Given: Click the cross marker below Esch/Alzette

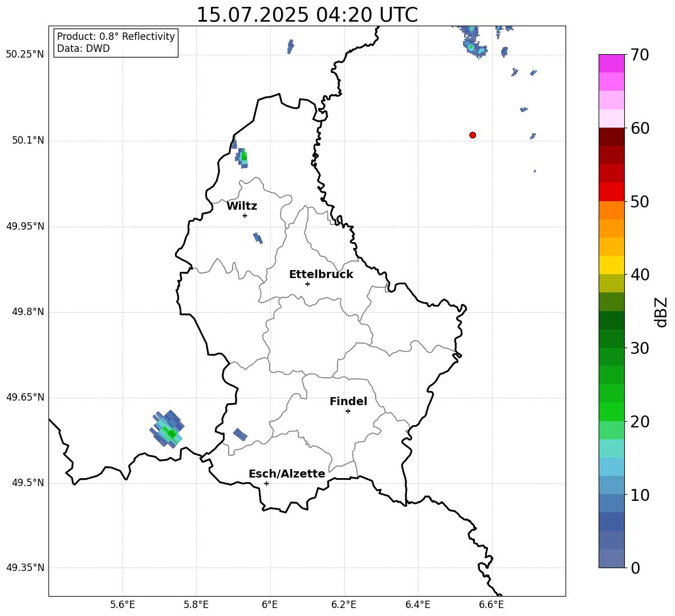Looking at the screenshot, I should pos(266,483).
